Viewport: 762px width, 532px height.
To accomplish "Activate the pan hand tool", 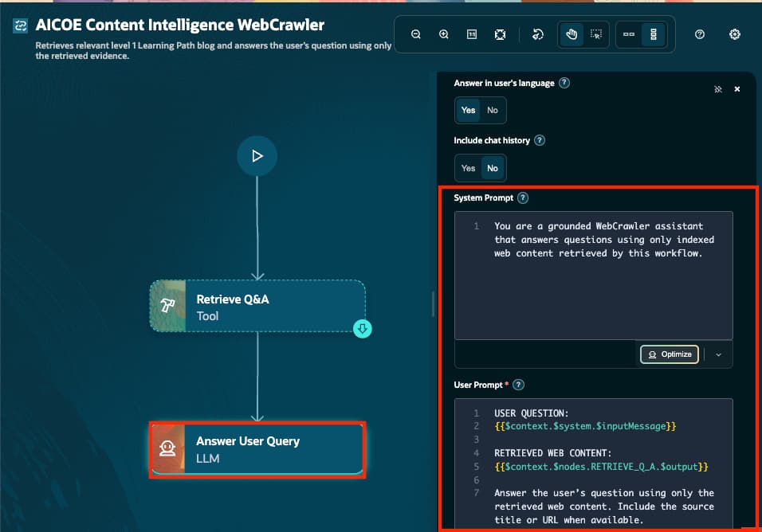I will pos(571,34).
